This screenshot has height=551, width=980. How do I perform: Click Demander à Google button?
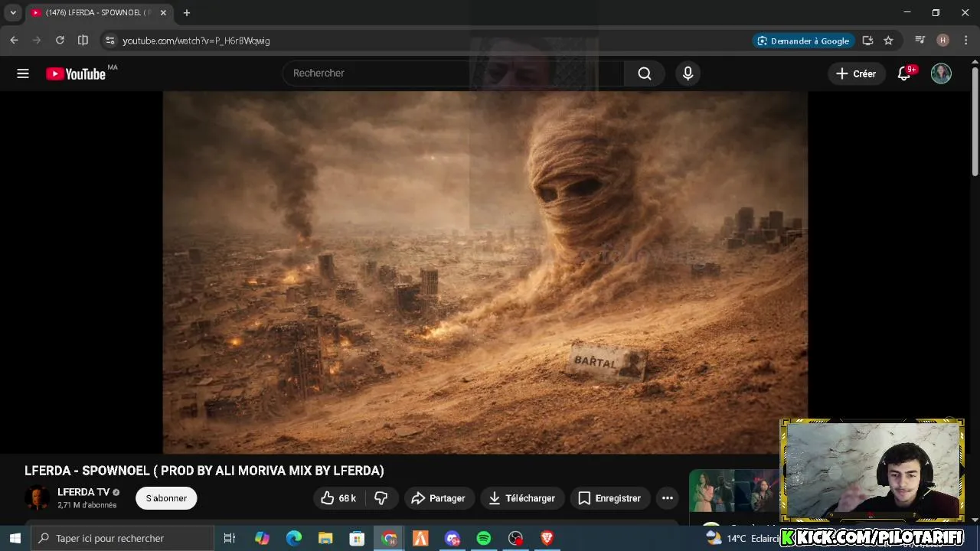[802, 41]
